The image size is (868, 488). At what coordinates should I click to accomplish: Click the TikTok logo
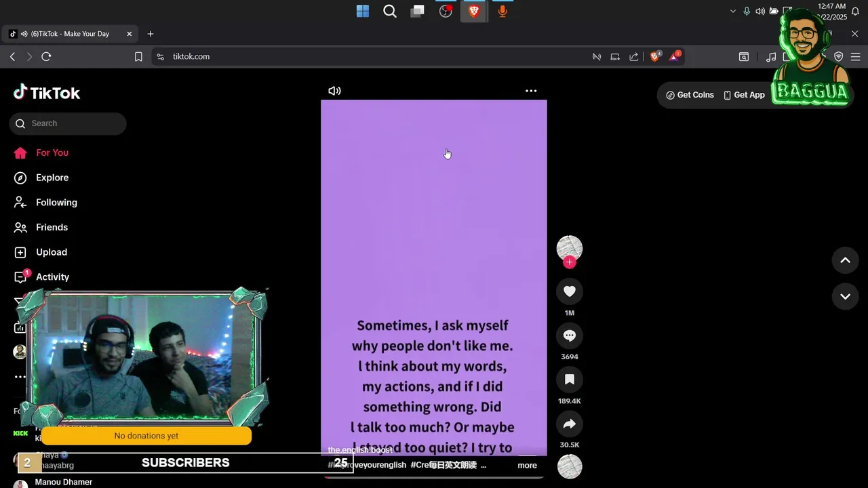tap(47, 93)
